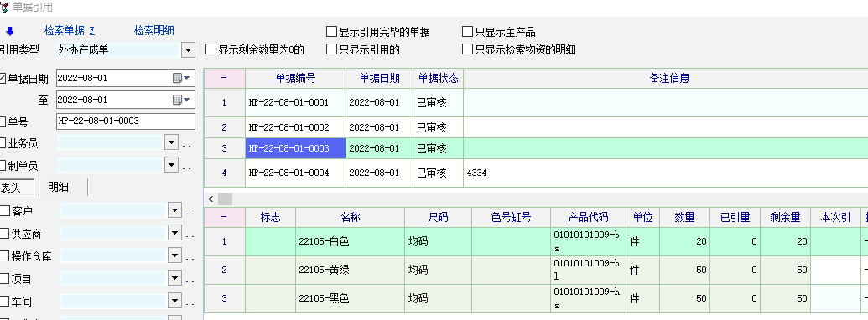Click lookup dots next to 客户
This screenshot has width=868, height=320.
[x=190, y=214]
